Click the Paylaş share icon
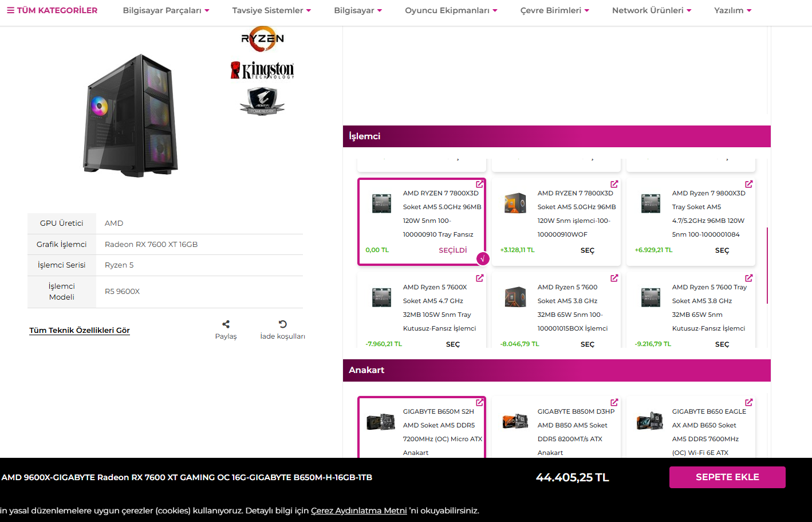Screen dimensions: 812x522 (x=226, y=324)
